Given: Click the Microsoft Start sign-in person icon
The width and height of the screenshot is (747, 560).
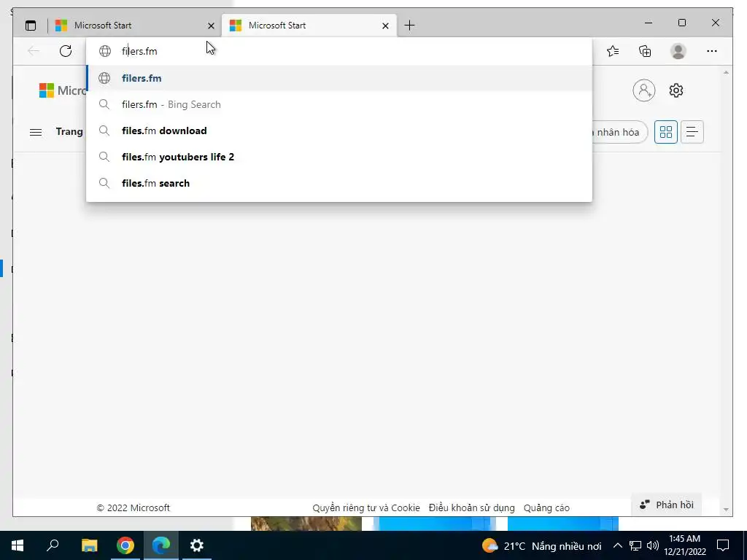Looking at the screenshot, I should coord(643,90).
